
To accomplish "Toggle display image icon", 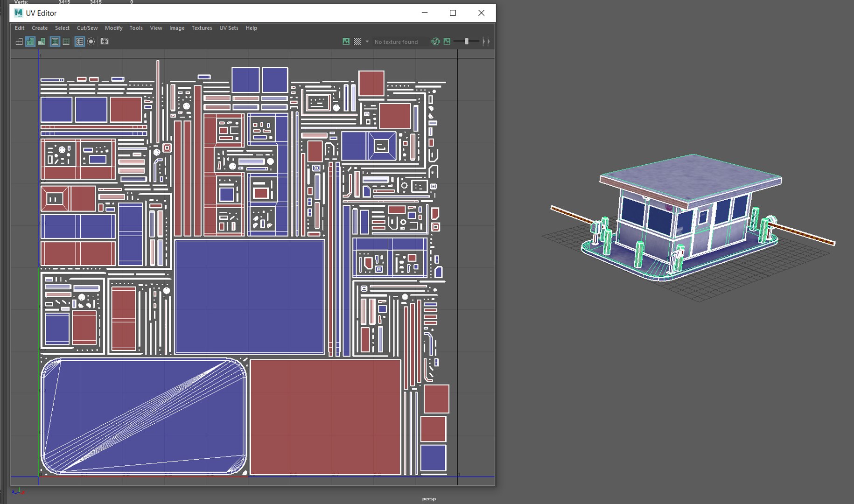I will pyautogui.click(x=346, y=42).
